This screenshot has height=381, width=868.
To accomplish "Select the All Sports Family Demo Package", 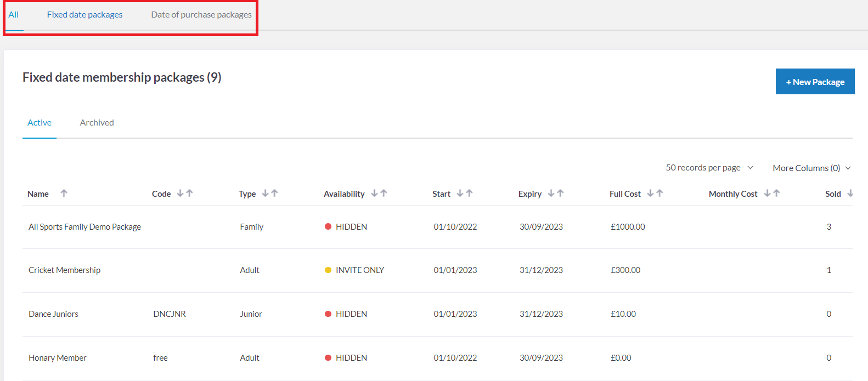I will tap(84, 227).
